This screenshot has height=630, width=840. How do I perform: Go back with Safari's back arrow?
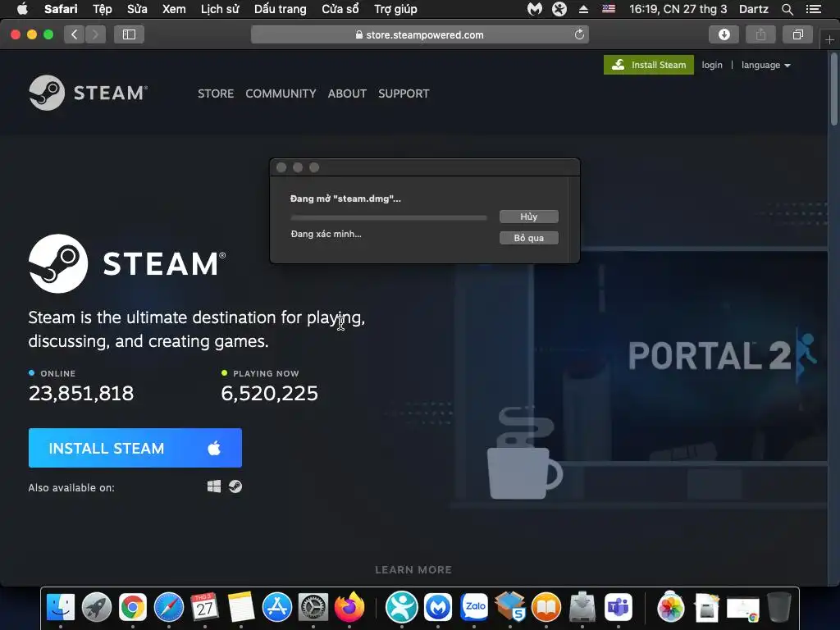pyautogui.click(x=75, y=34)
